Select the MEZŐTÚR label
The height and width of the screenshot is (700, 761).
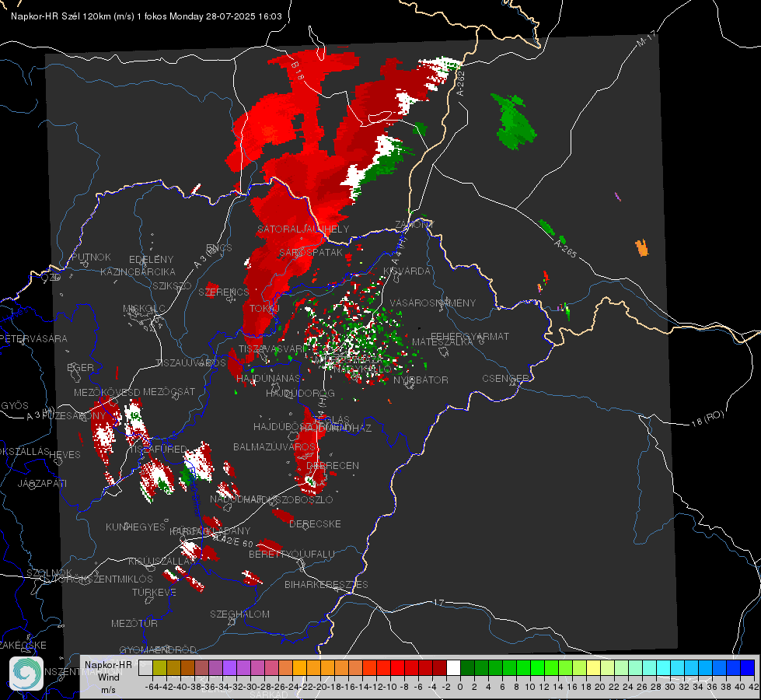tap(134, 623)
